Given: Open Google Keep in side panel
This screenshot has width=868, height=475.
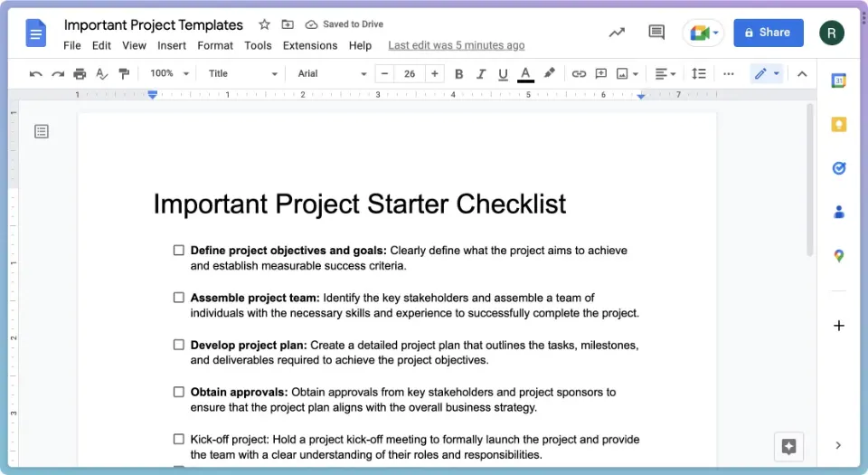Looking at the screenshot, I should (x=838, y=125).
